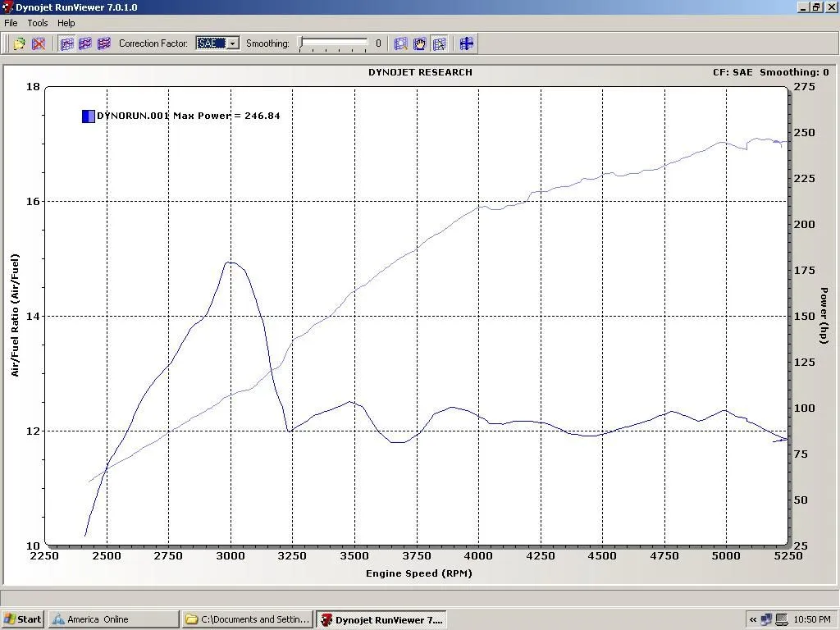Select the graph zoom tool
The height and width of the screenshot is (630, 840).
(x=401, y=43)
